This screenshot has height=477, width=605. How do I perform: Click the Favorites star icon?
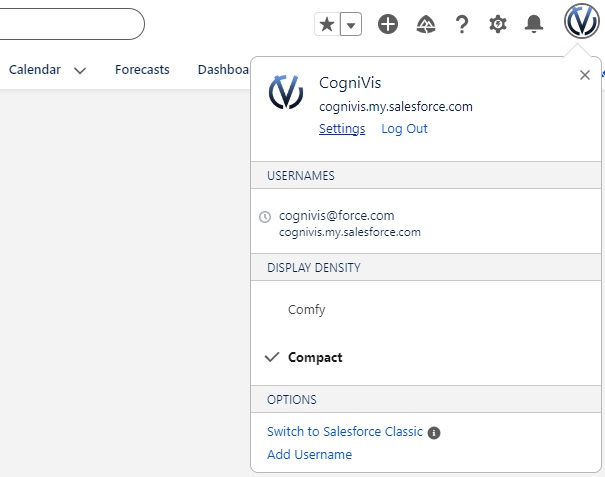pos(326,25)
